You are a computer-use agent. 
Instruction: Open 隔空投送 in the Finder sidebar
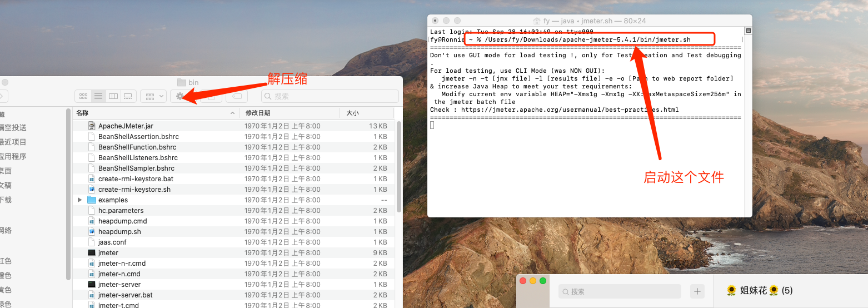pyautogui.click(x=13, y=128)
